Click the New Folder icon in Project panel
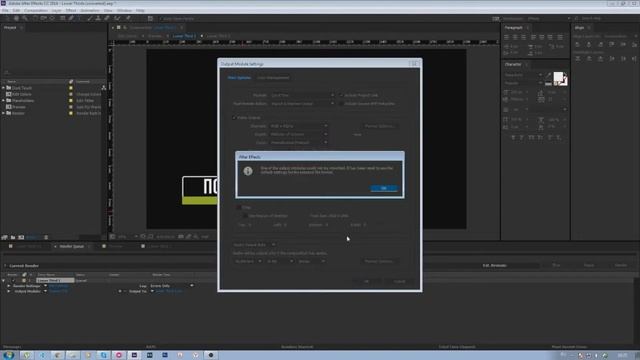 click(x=13, y=237)
